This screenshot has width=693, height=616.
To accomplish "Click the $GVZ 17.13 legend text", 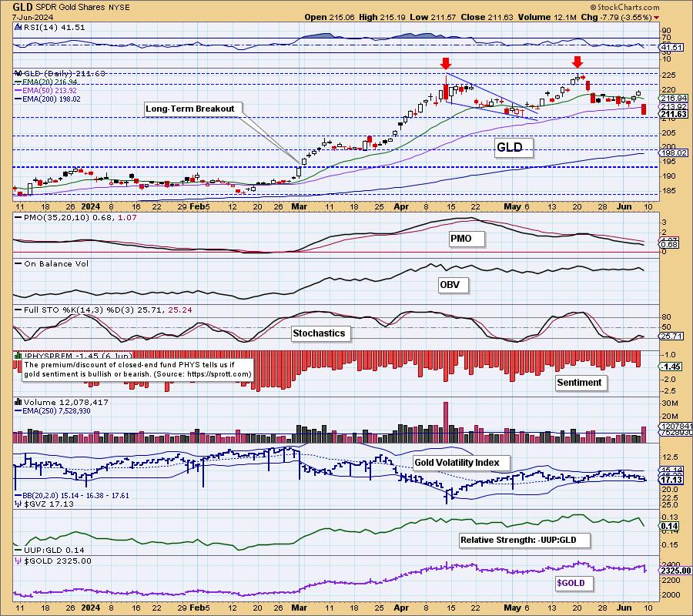I will point(49,504).
